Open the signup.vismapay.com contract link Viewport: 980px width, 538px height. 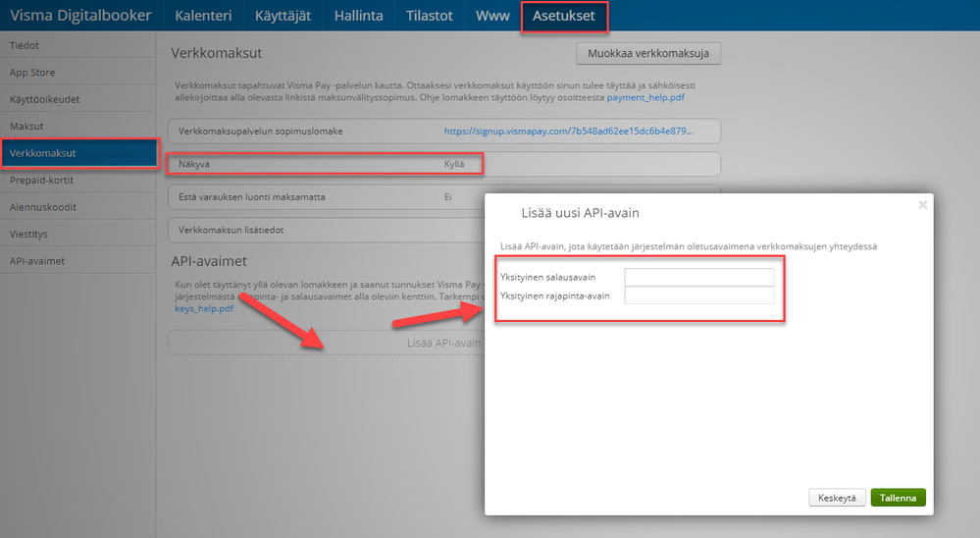[569, 131]
